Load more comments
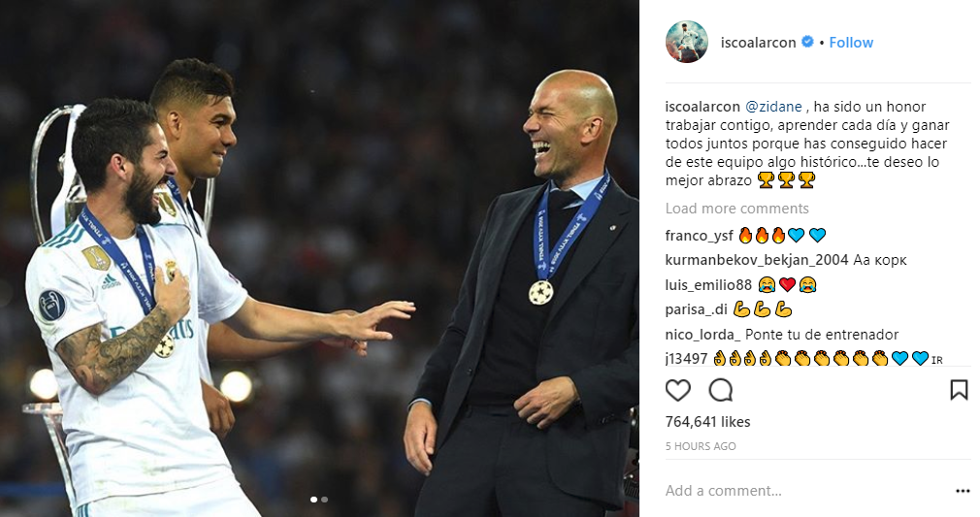Viewport: 980px width, 517px height. point(736,209)
